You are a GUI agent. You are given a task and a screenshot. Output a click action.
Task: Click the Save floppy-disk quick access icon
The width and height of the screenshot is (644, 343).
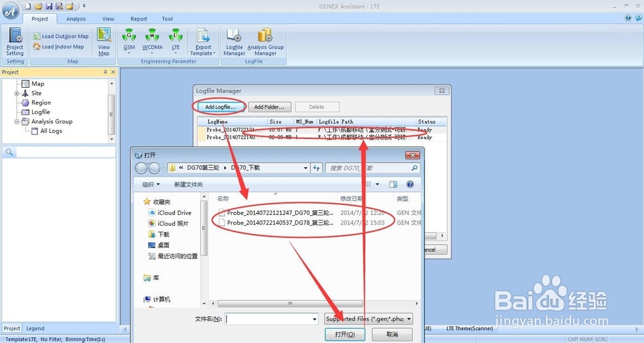49,6
